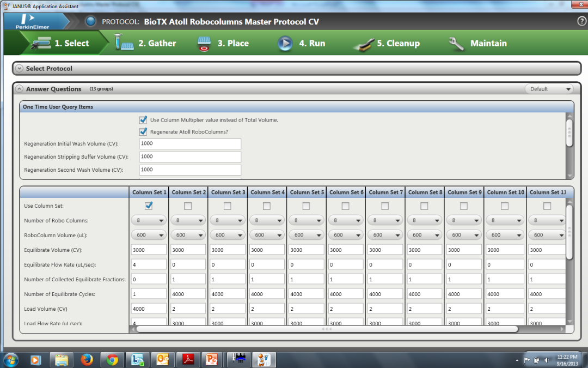
Task: Toggle Use Column Multiplier value checkbox
Action: [143, 120]
